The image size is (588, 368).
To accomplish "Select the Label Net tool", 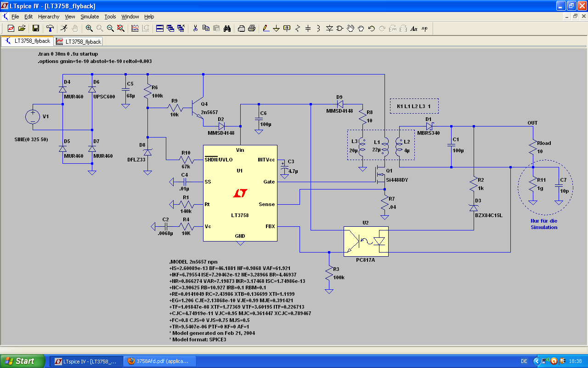I will tap(287, 28).
